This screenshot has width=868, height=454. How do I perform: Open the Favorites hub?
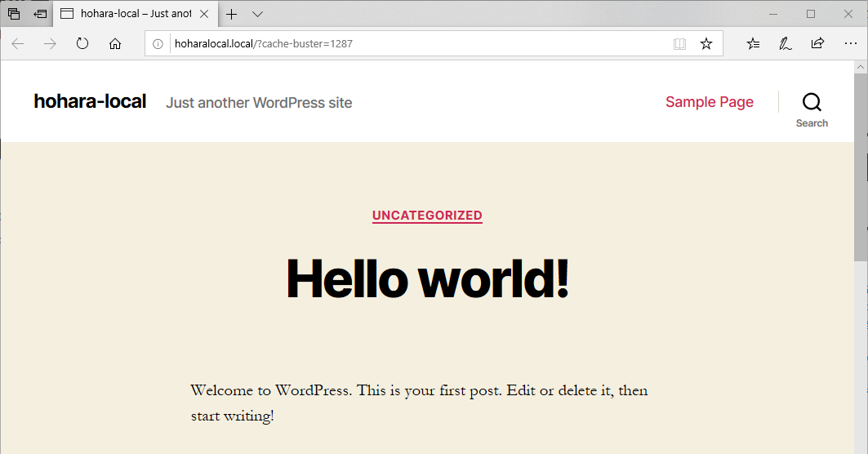coord(753,44)
